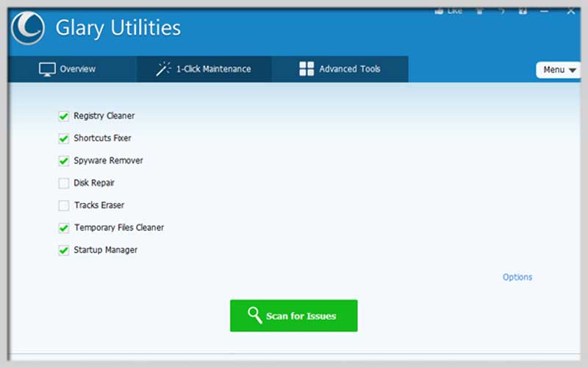Click the Glary Utilities title text
This screenshot has height=368, width=588.
[118, 29]
